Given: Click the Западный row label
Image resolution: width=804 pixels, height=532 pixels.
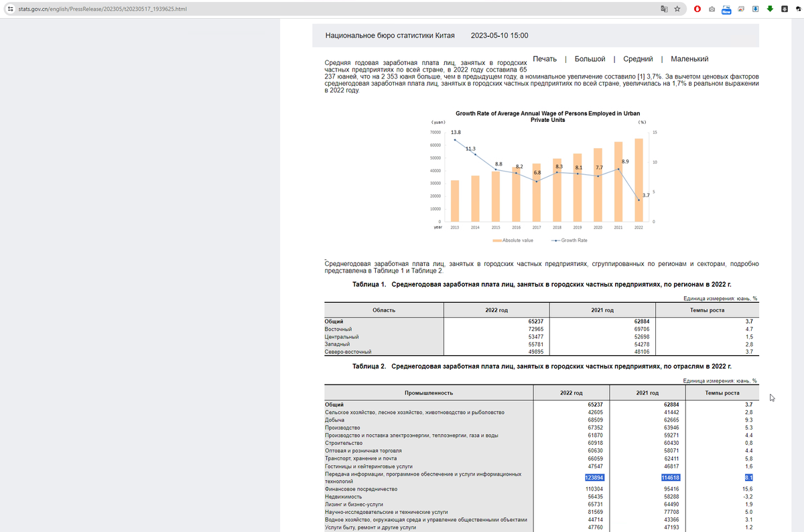Looking at the screenshot, I should point(338,344).
